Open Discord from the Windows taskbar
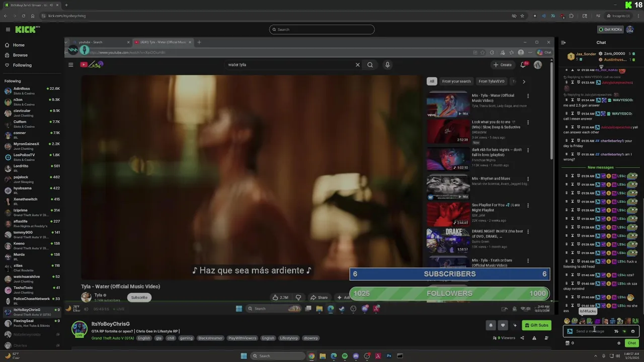 [x=356, y=356]
